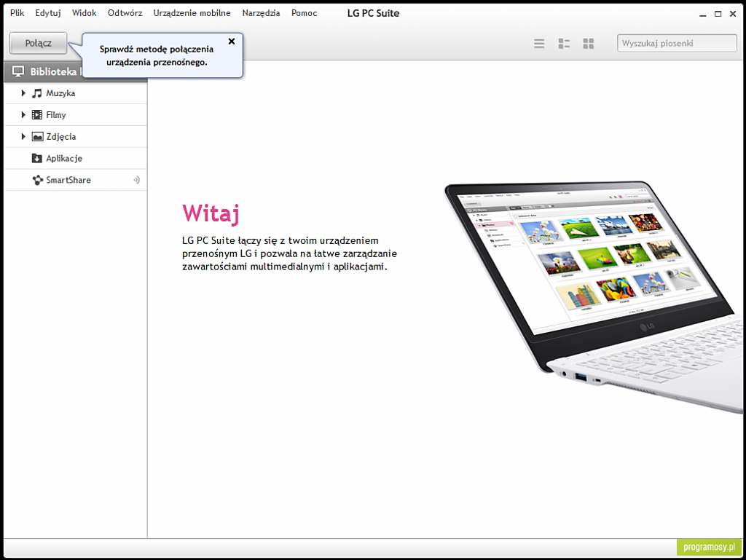The image size is (746, 560).
Task: Open Muzyka library category
Action: point(75,93)
